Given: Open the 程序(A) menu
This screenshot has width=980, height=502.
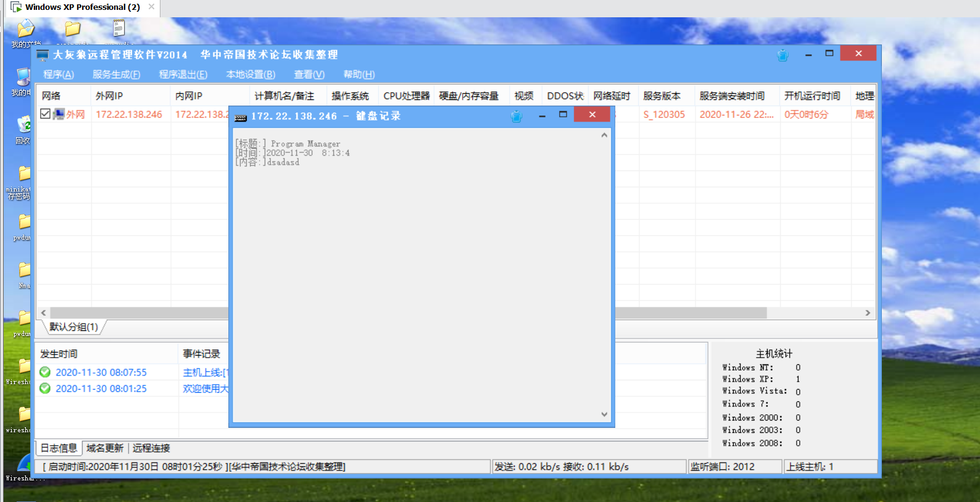Looking at the screenshot, I should pyautogui.click(x=59, y=75).
